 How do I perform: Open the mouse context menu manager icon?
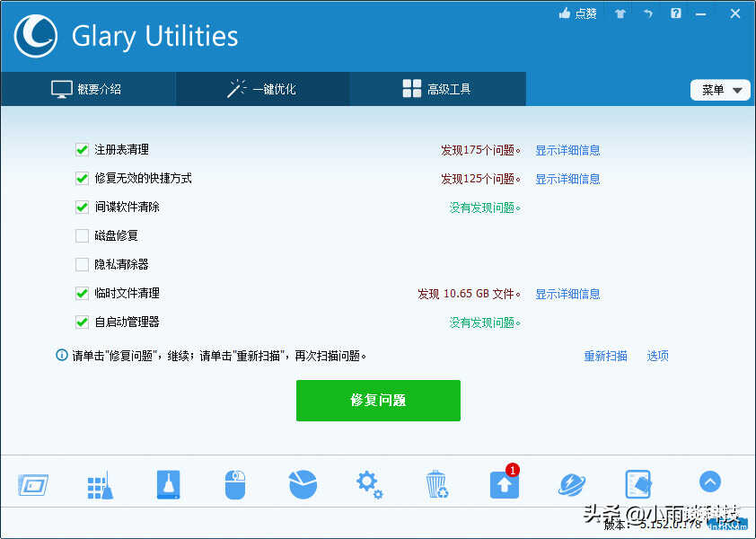click(235, 484)
